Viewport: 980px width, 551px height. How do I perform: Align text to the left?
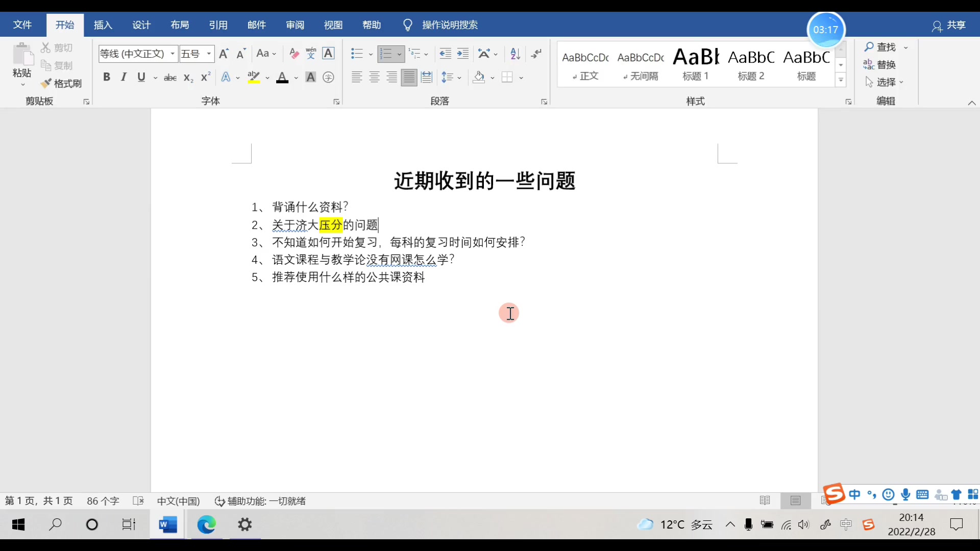[x=357, y=78]
